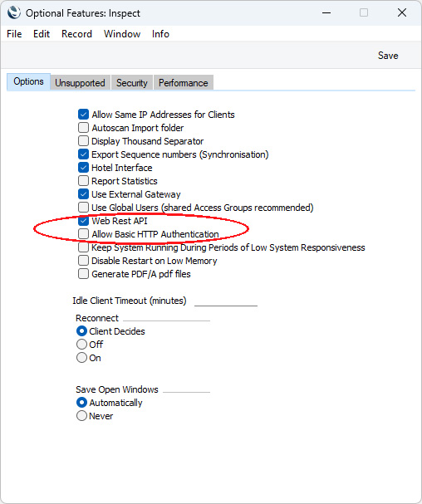
Task: Open the Record menu
Action: tap(76, 34)
